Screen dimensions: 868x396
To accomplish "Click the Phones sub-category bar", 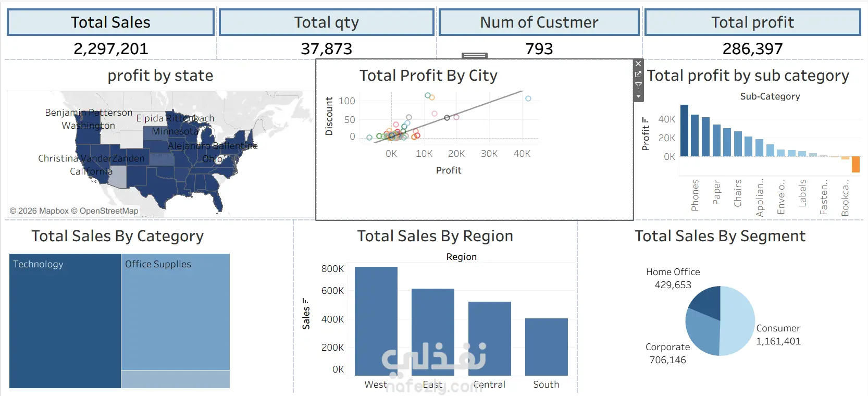I will pos(684,130).
